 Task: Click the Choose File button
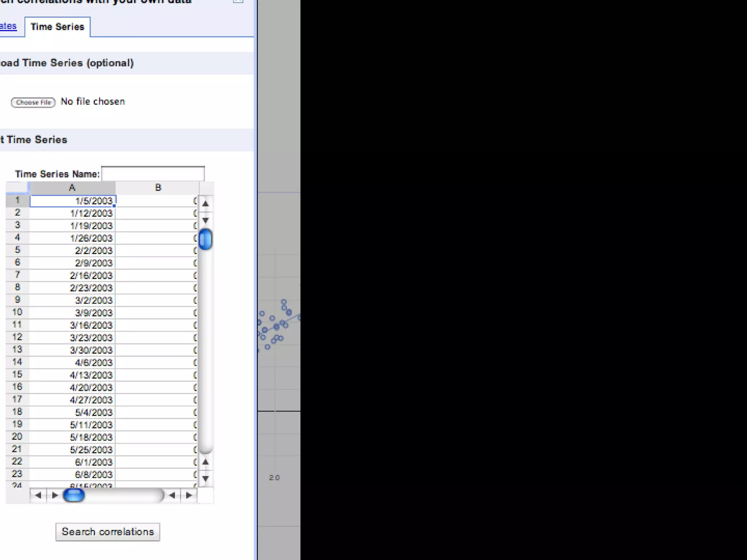click(x=33, y=102)
